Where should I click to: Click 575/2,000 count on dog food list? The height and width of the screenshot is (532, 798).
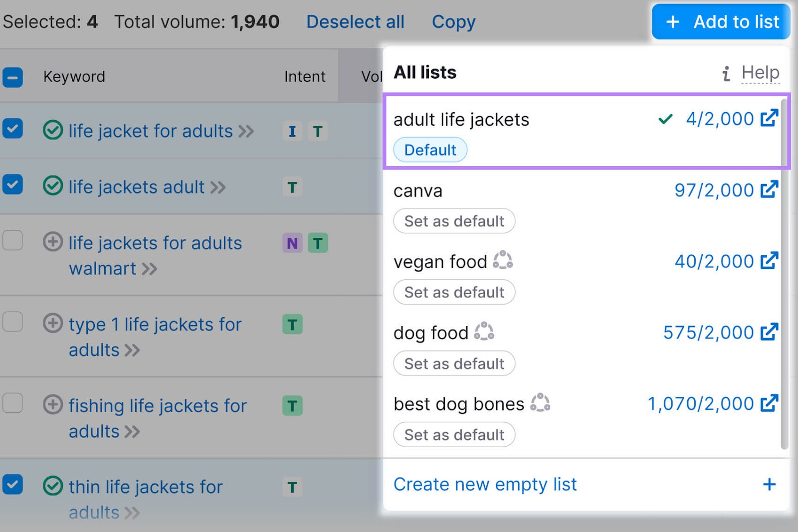pos(708,333)
